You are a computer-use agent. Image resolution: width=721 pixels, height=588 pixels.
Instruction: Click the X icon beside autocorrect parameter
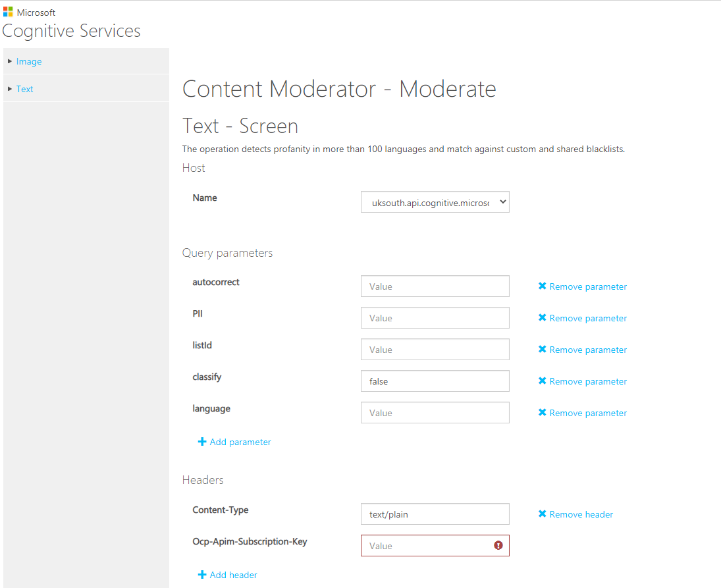pyautogui.click(x=543, y=286)
